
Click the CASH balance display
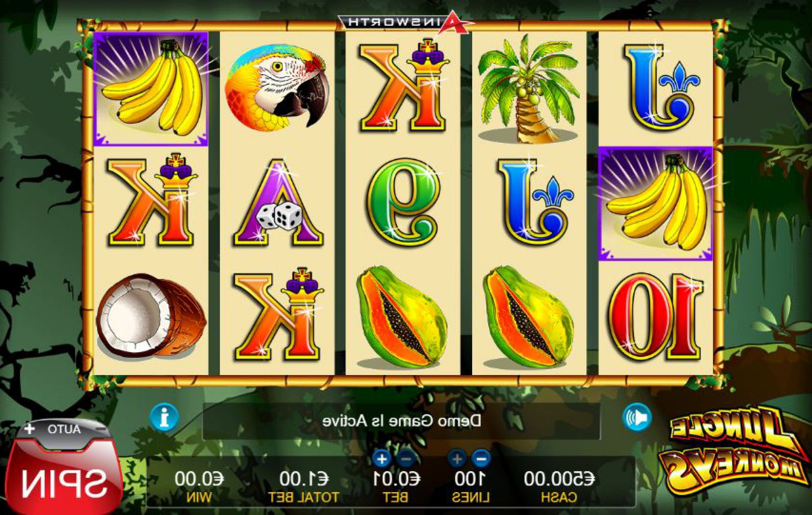pyautogui.click(x=559, y=486)
